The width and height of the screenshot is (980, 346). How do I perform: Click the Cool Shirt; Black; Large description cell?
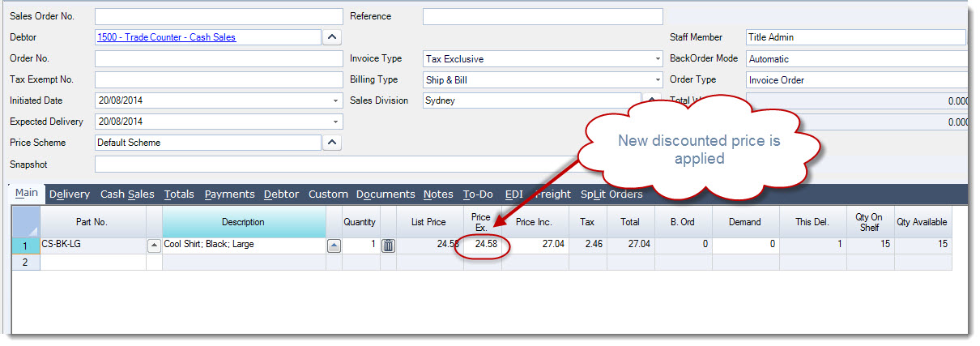[244, 246]
